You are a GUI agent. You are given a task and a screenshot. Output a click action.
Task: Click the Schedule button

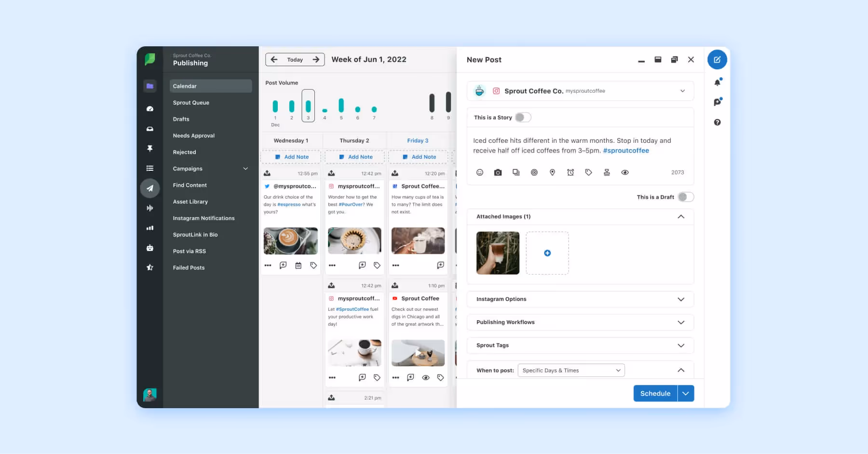(x=655, y=394)
